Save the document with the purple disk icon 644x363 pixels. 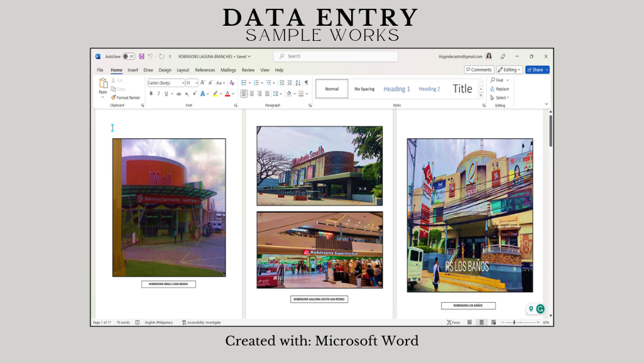[142, 57]
